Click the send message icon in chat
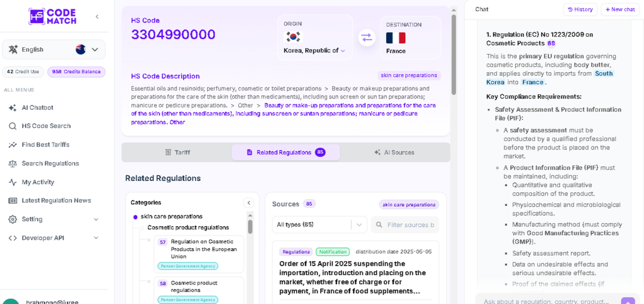This screenshot has width=644, height=304. coord(628,301)
